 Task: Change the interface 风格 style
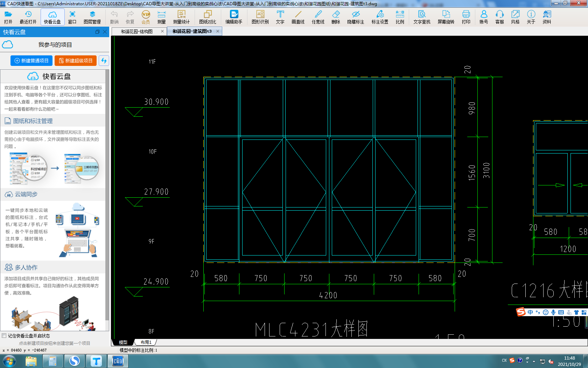click(x=515, y=17)
